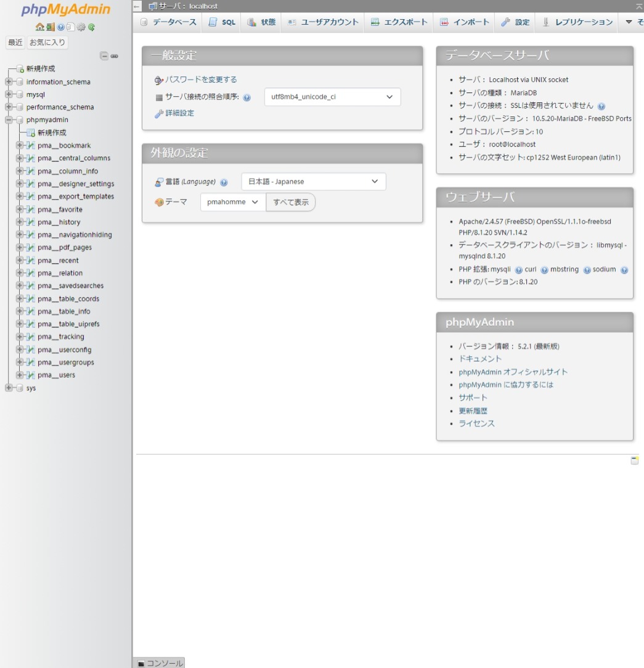644x668 pixels.
Task: Select pma__table_uiprefs in the tree
Action: click(x=68, y=324)
